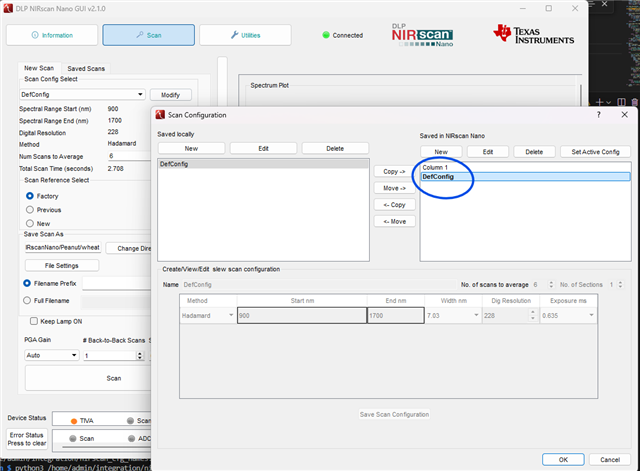Click the green Connected status indicator

coord(326,35)
